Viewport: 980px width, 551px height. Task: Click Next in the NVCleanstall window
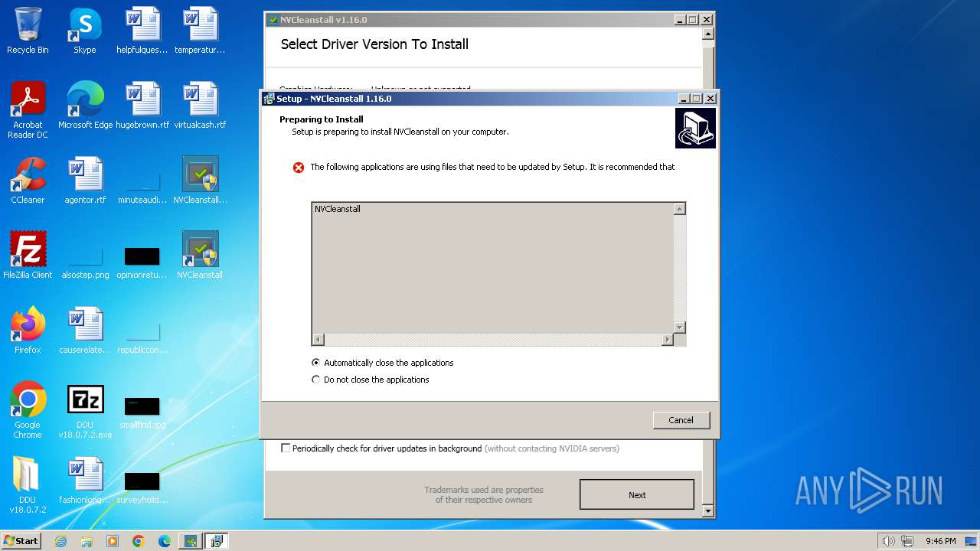click(637, 495)
